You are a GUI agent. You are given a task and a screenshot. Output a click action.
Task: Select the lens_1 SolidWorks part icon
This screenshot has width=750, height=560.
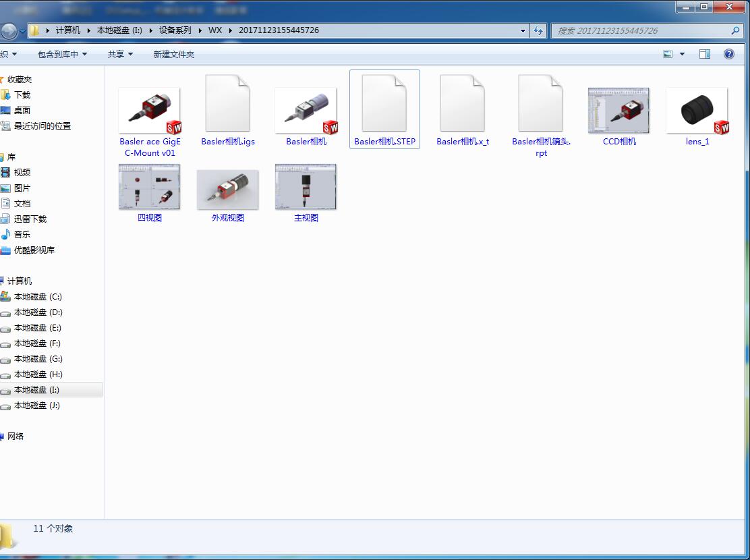697,110
